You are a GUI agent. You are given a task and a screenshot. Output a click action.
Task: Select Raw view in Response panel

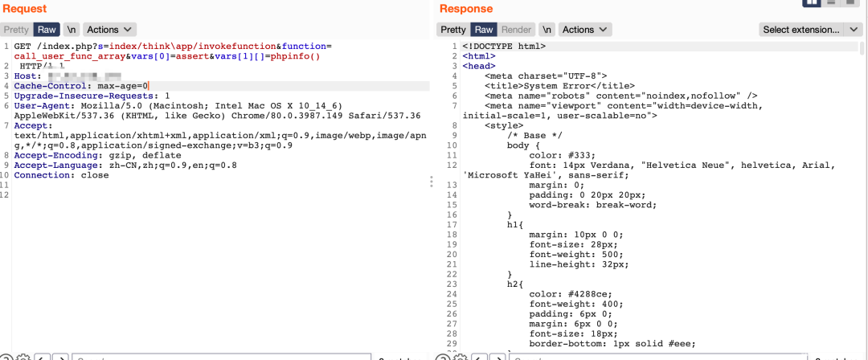(484, 30)
